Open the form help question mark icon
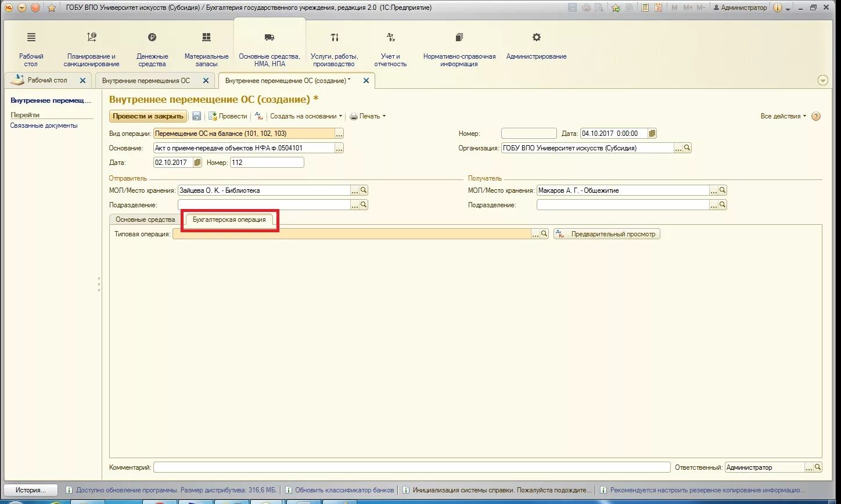Viewport: 841px width, 504px height. [816, 116]
